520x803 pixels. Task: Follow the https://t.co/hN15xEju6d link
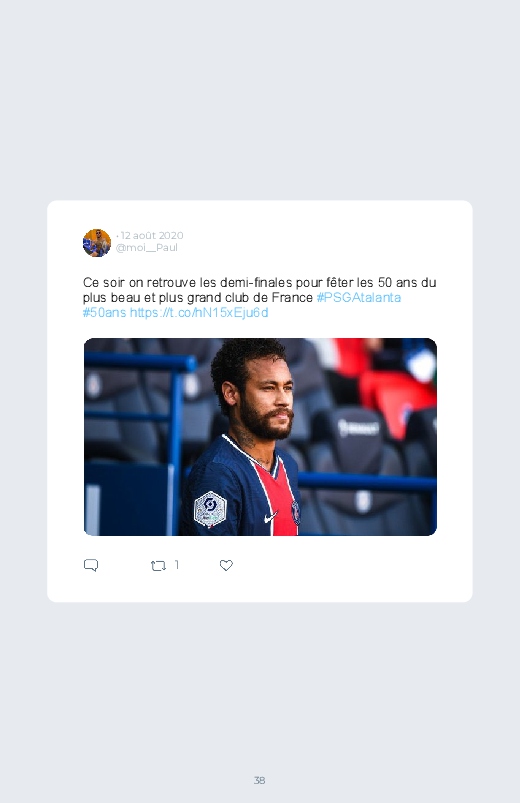(x=199, y=312)
